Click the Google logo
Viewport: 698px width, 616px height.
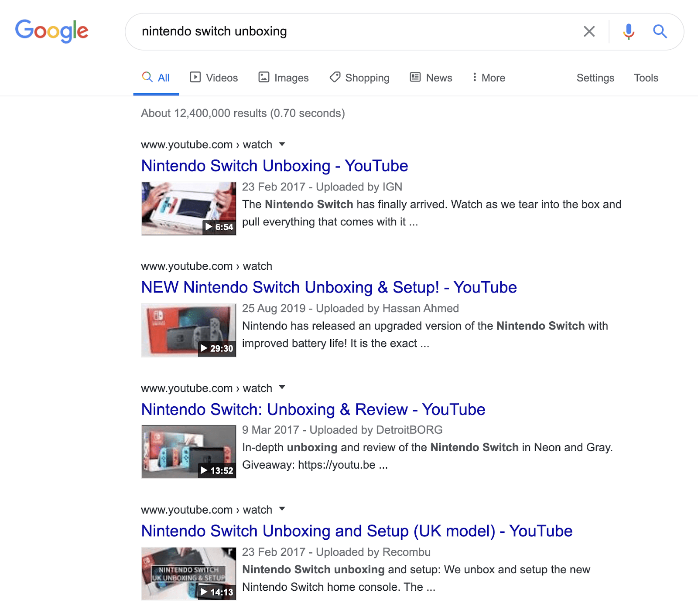[51, 31]
